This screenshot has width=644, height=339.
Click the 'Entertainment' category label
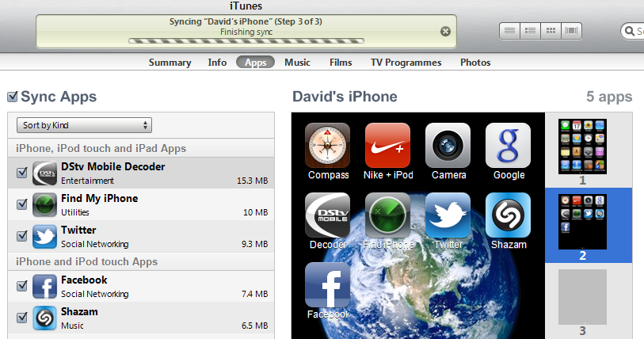(87, 181)
